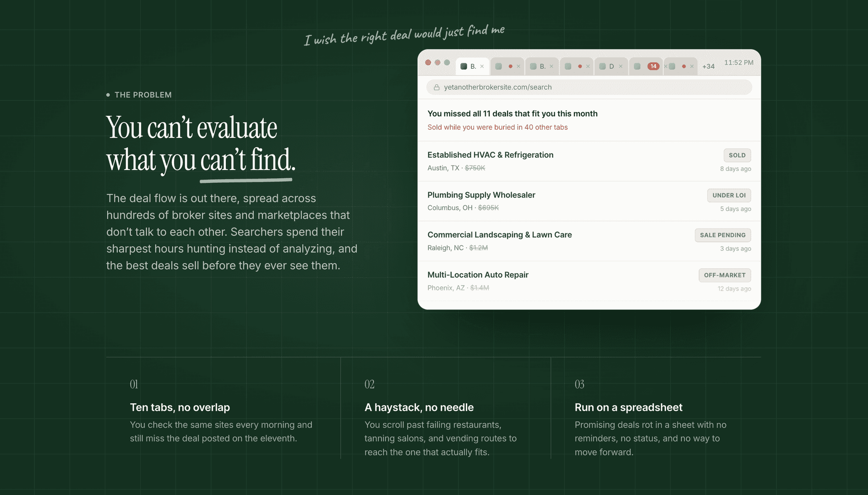Click the dark favicon on the active B. tab

464,66
